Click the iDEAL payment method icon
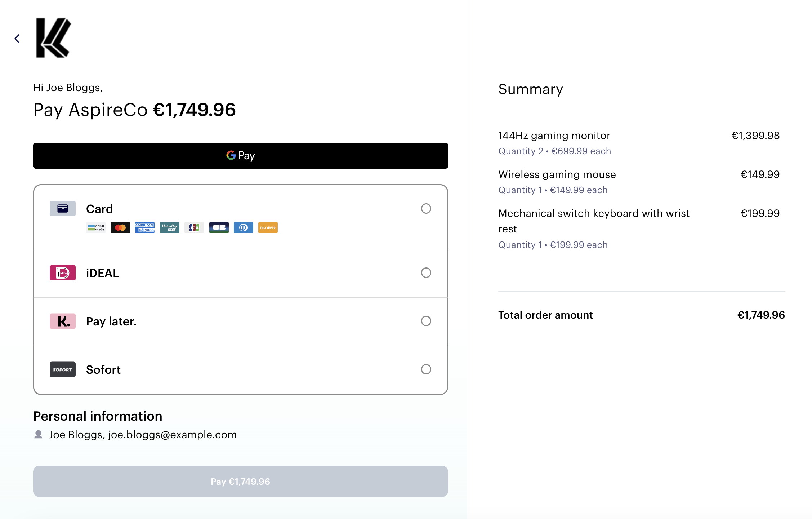The image size is (812, 519). click(x=62, y=273)
